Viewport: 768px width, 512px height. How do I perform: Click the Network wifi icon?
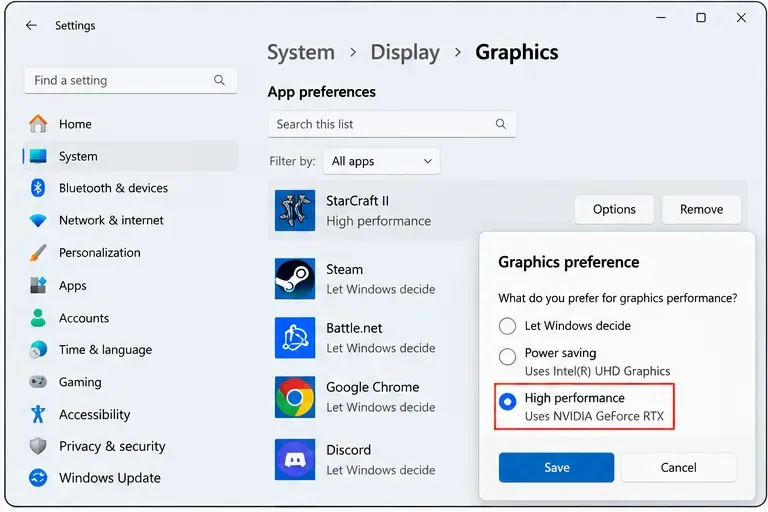click(38, 220)
